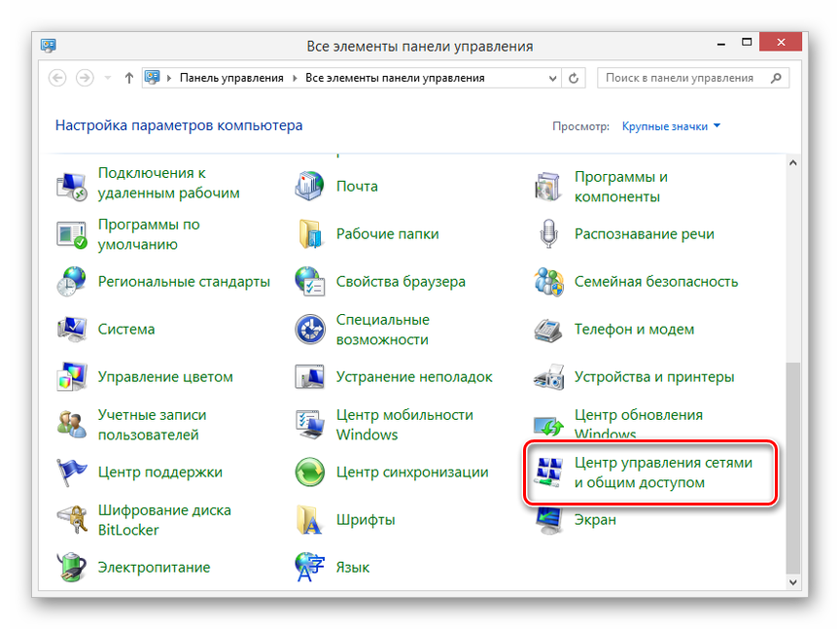Viewport: 840px width, 629px height.
Task: Click the Все элементы панели управления breadcrumb
Action: pos(395,78)
